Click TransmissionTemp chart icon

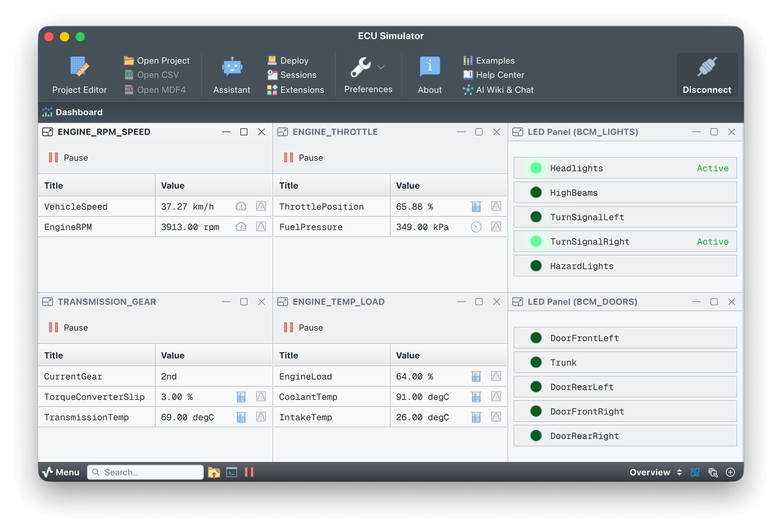261,417
